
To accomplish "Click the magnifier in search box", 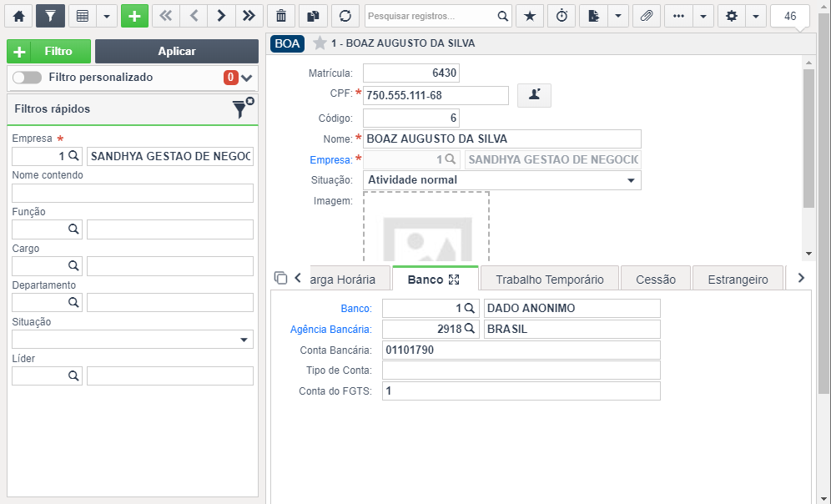I will (503, 16).
